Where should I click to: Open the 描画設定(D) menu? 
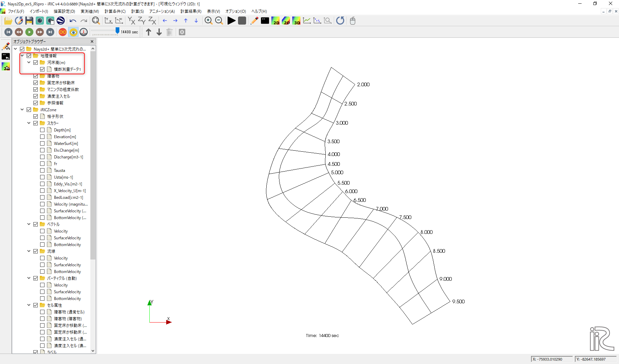(x=64, y=11)
